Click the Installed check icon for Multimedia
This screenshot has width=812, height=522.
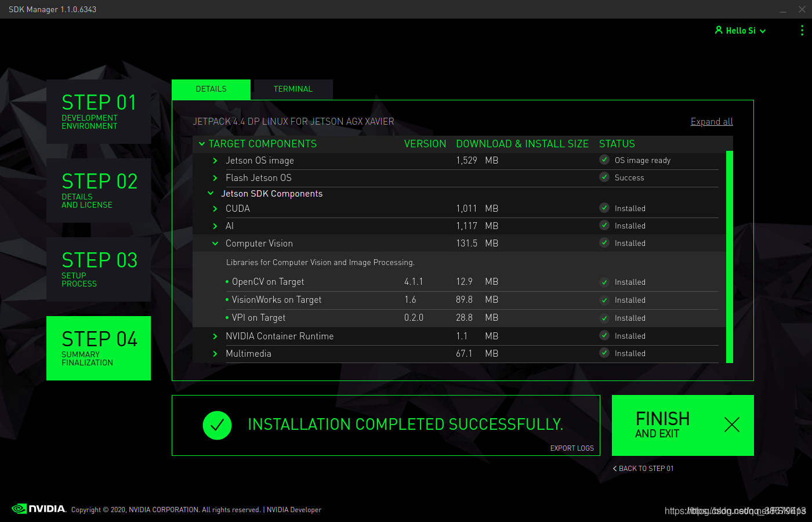coord(604,353)
